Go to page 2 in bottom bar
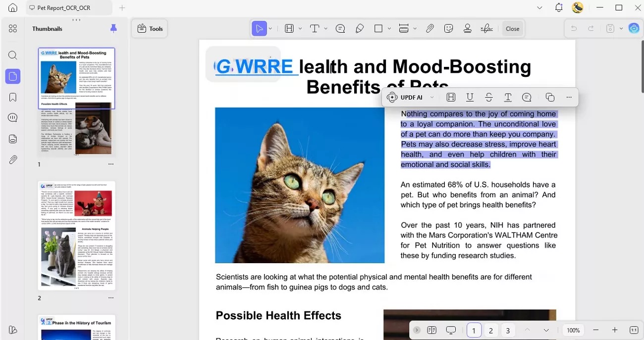 coord(490,330)
